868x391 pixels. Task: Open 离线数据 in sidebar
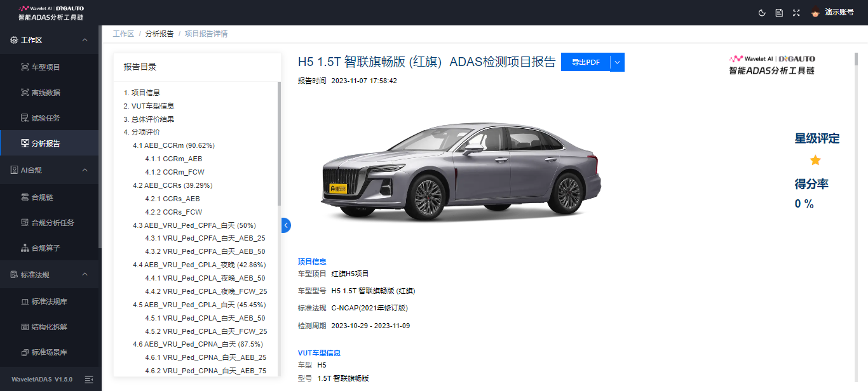tap(49, 92)
